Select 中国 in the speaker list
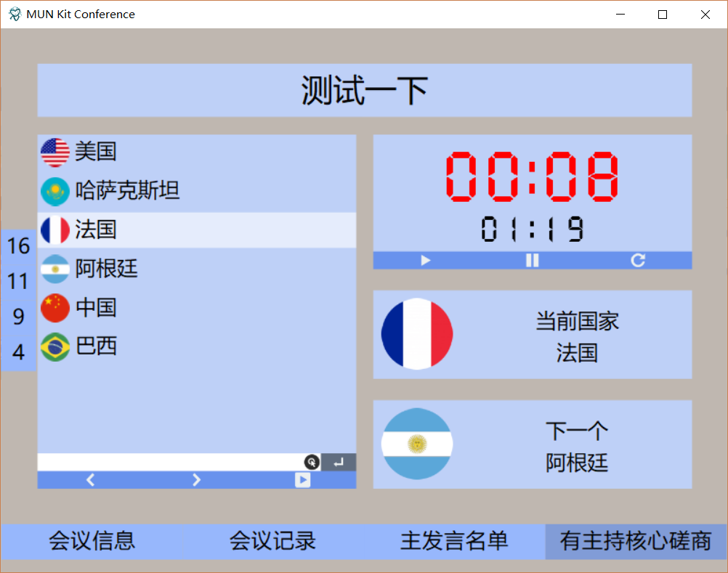This screenshot has width=728, height=573. (97, 308)
